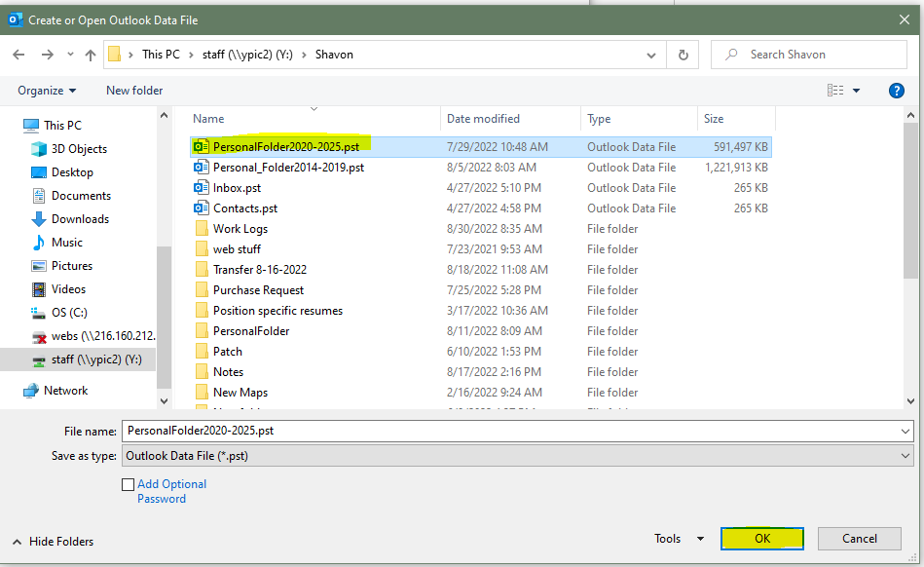Image resolution: width=924 pixels, height=567 pixels.
Task: Click the New Maps folder icon
Action: (202, 393)
